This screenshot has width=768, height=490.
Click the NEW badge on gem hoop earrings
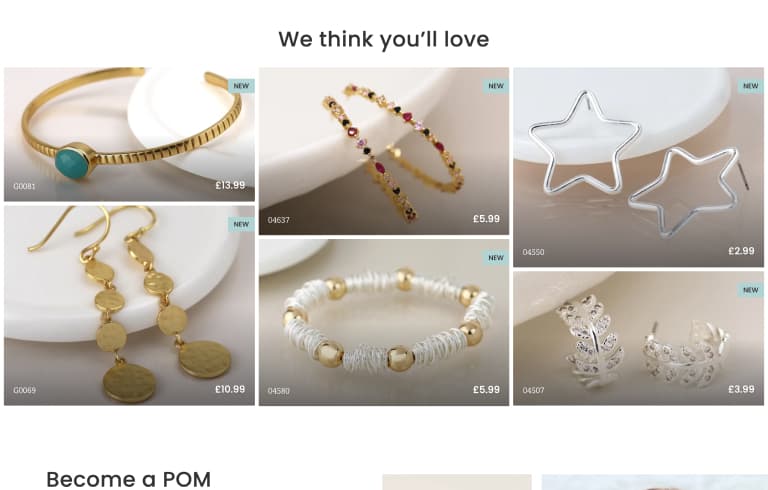pyautogui.click(x=496, y=86)
